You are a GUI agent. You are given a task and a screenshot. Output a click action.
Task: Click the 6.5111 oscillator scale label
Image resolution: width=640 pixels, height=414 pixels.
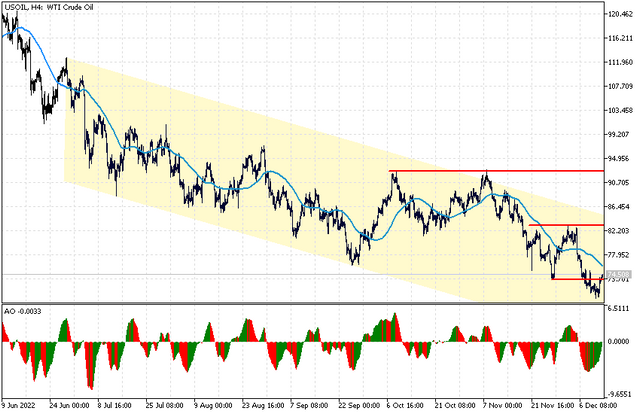618,308
